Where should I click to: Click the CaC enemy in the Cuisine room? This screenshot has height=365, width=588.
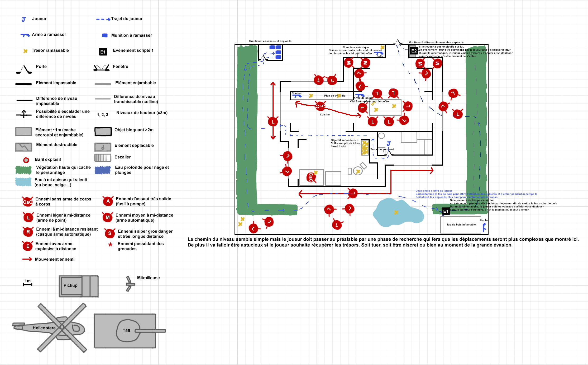[320, 106]
